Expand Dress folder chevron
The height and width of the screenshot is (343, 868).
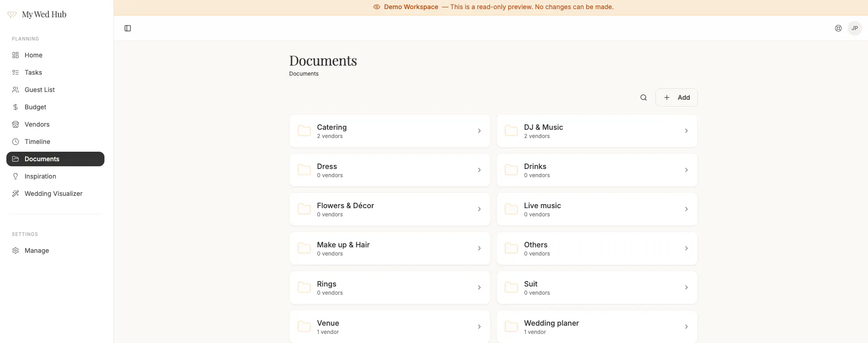479,170
